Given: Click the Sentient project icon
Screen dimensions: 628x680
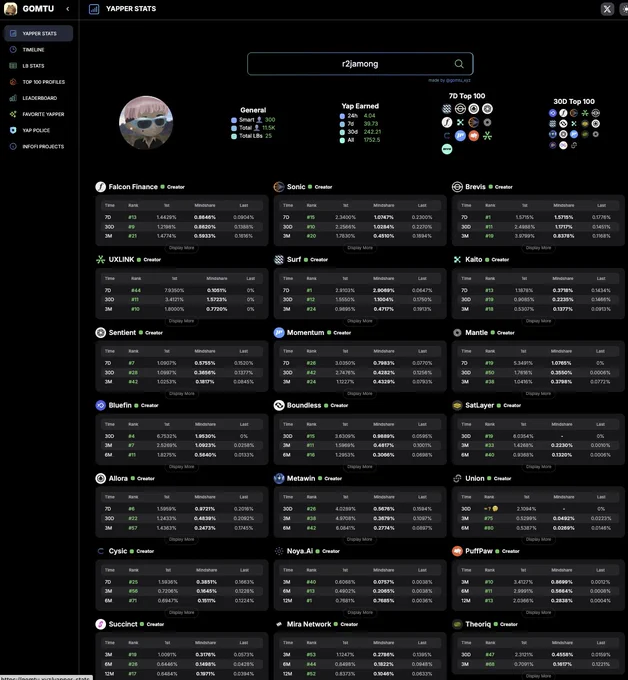Looking at the screenshot, I should (101, 333).
